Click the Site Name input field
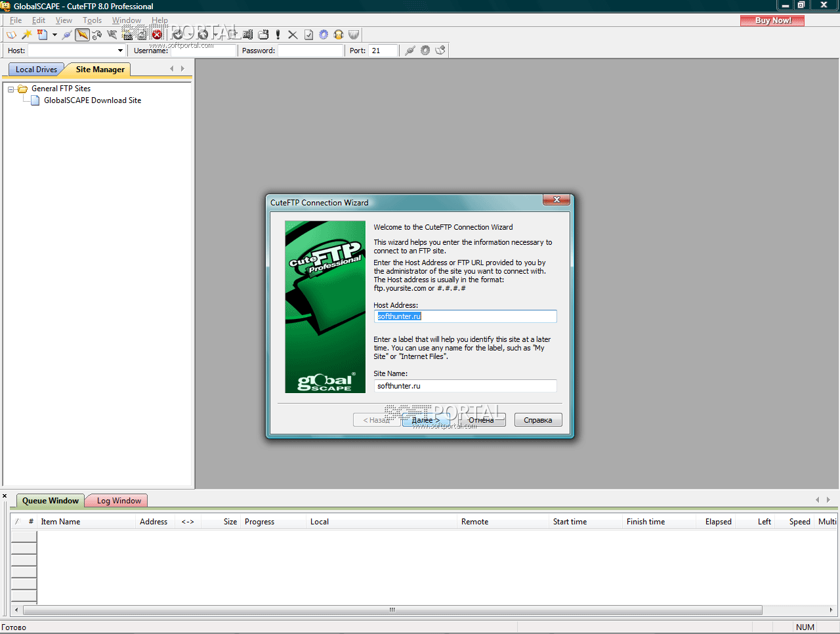This screenshot has height=634, width=840. click(x=465, y=386)
